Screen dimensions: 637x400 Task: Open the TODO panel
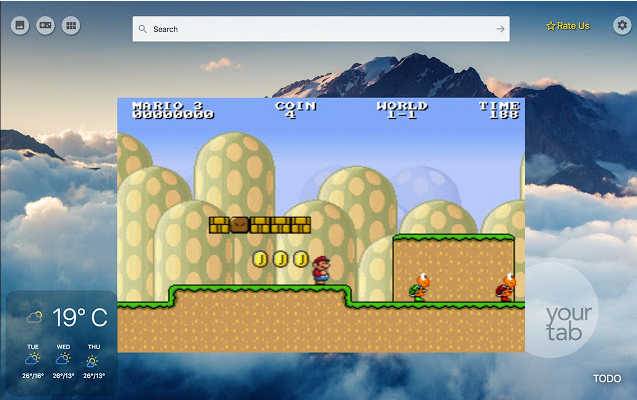[607, 378]
